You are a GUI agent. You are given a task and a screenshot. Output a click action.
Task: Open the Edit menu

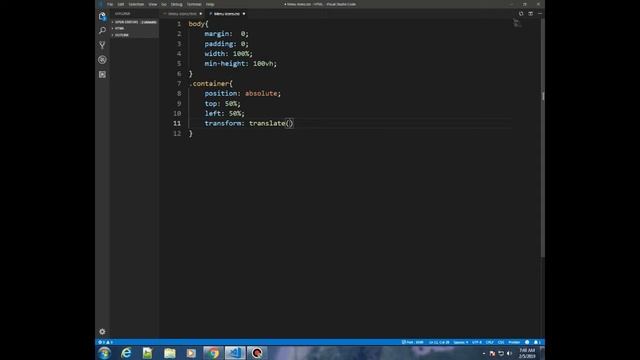coord(121,4)
